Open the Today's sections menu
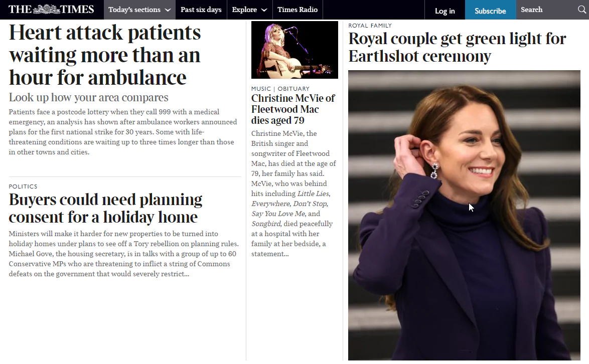 point(139,10)
